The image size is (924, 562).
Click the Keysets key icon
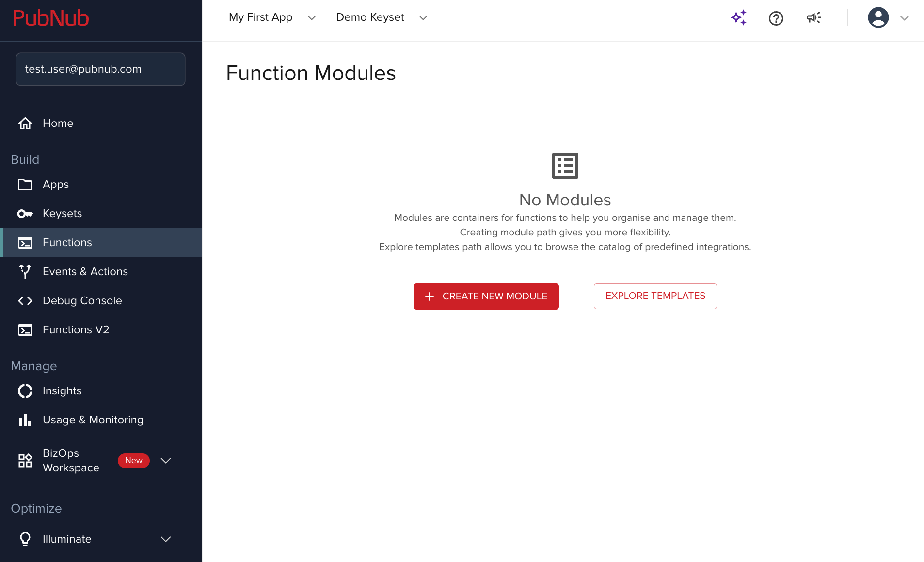coord(25,214)
